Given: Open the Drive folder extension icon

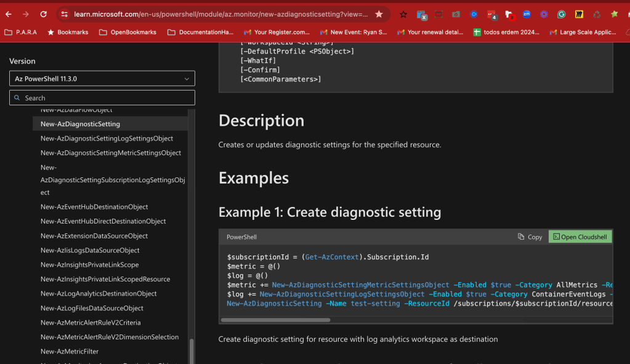Looking at the screenshot, I should pyautogui.click(x=456, y=14).
